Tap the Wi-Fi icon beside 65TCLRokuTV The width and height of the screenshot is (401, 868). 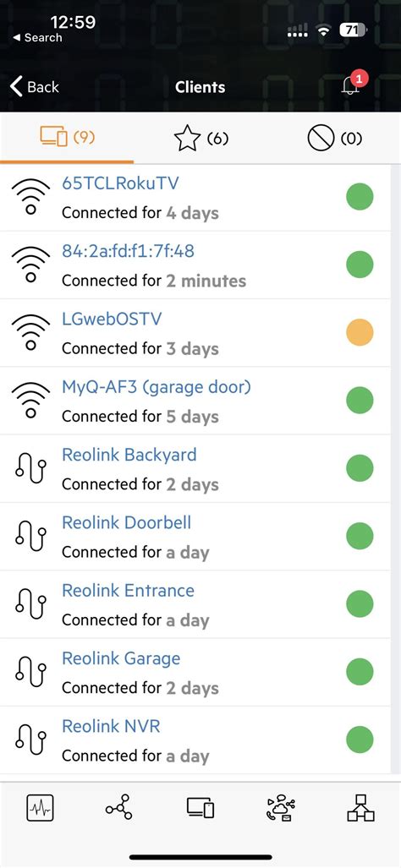[x=30, y=197]
